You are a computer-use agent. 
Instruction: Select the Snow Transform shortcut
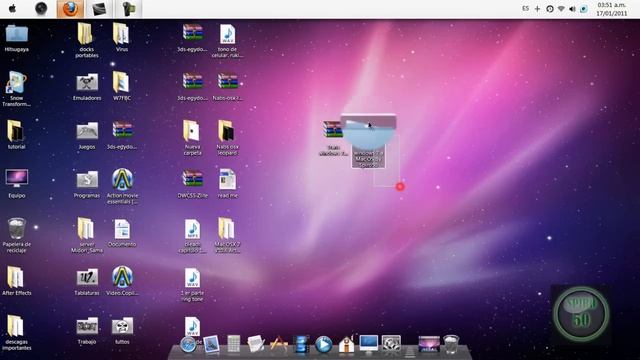[16, 89]
